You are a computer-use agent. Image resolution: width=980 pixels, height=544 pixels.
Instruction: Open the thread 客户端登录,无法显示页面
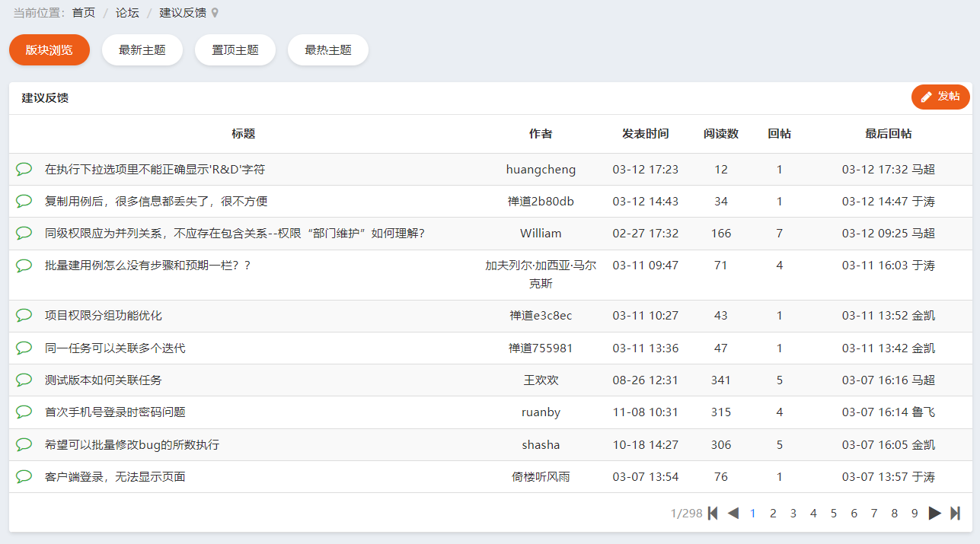pyautogui.click(x=115, y=476)
